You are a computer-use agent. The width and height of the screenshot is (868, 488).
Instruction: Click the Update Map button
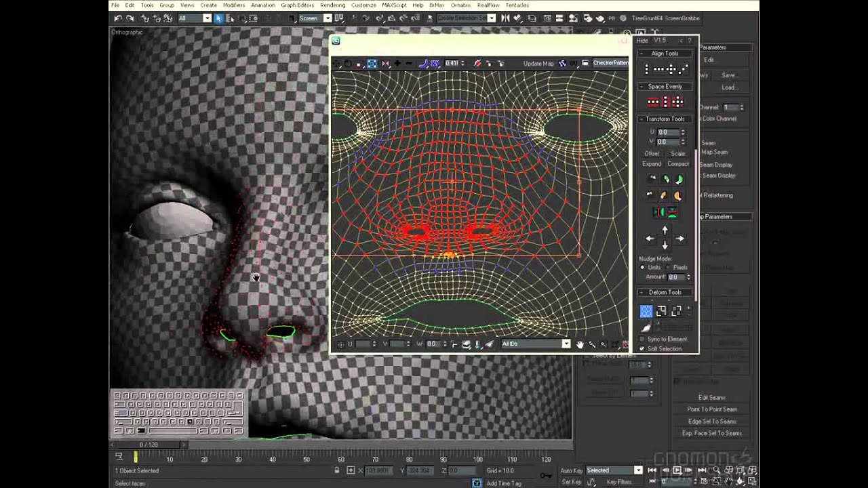tap(538, 64)
